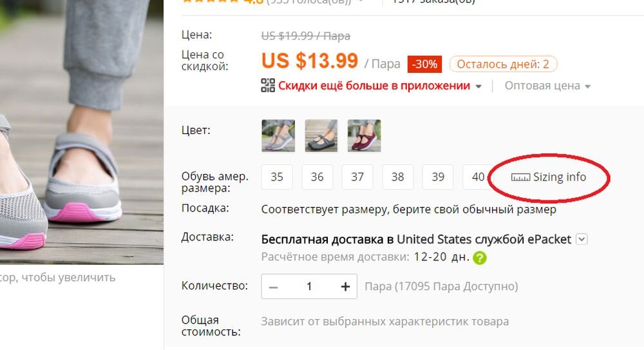Decrease quantity with the minus button
This screenshot has height=350, width=644.
[273, 287]
